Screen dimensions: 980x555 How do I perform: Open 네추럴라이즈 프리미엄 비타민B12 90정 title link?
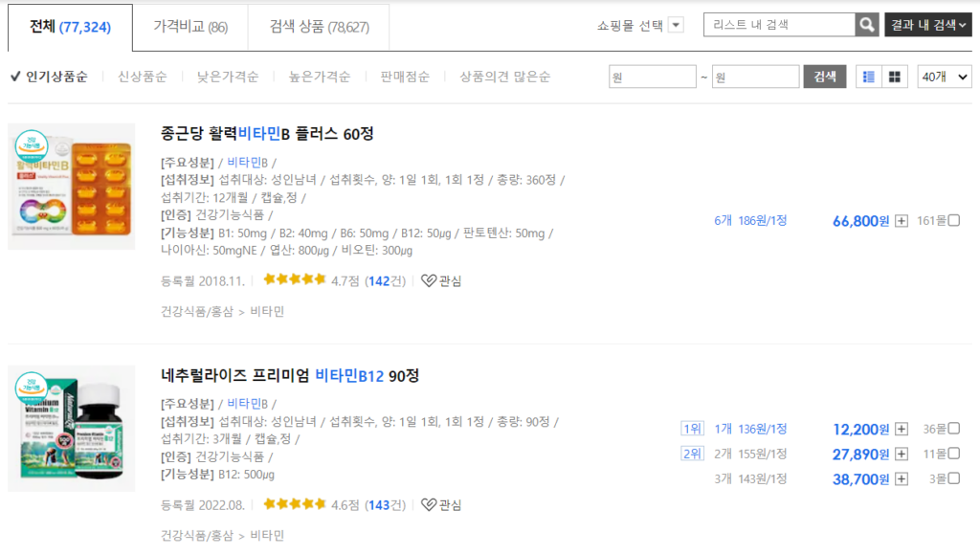(290, 376)
